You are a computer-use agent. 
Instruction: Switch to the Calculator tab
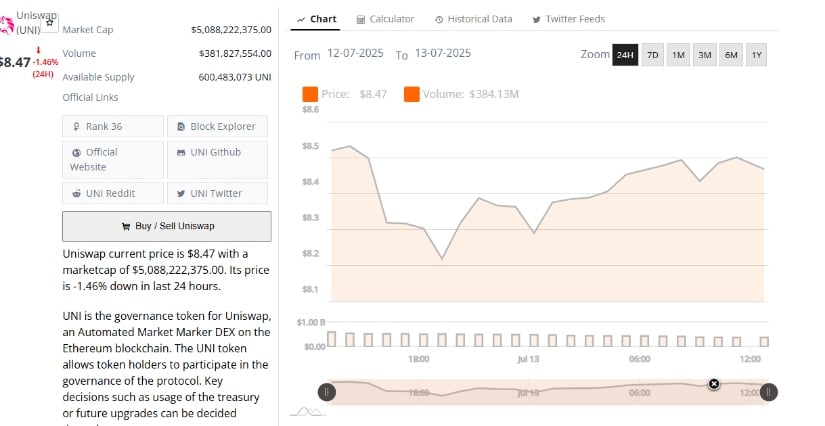(x=385, y=19)
